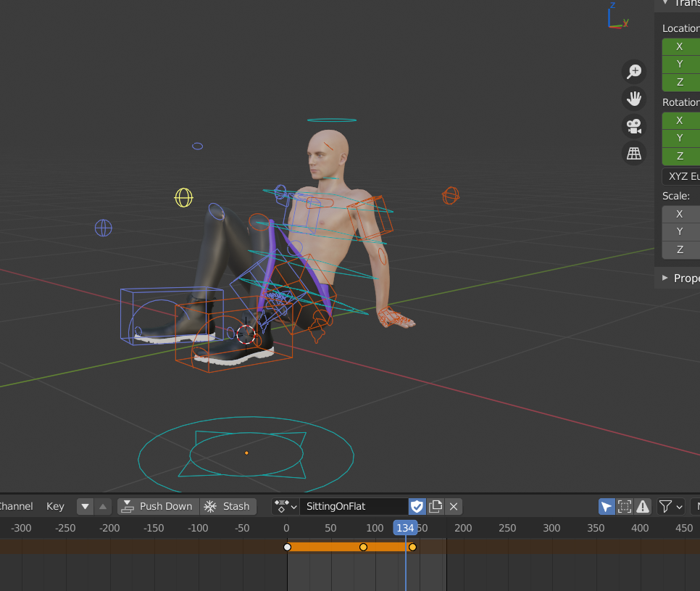The image size is (700, 591).
Task: Click the pan view hand icon
Action: coord(634,98)
